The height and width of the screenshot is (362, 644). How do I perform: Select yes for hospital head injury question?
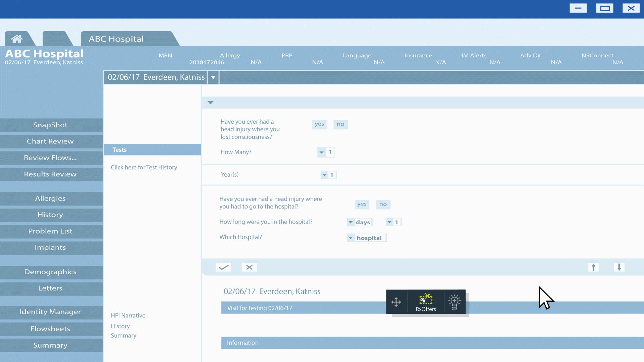(362, 204)
